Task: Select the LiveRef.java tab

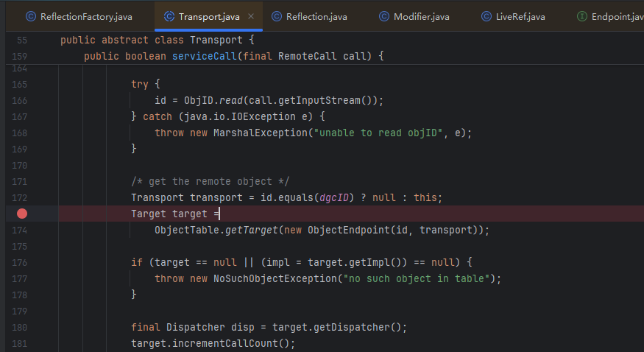Action: pos(521,16)
